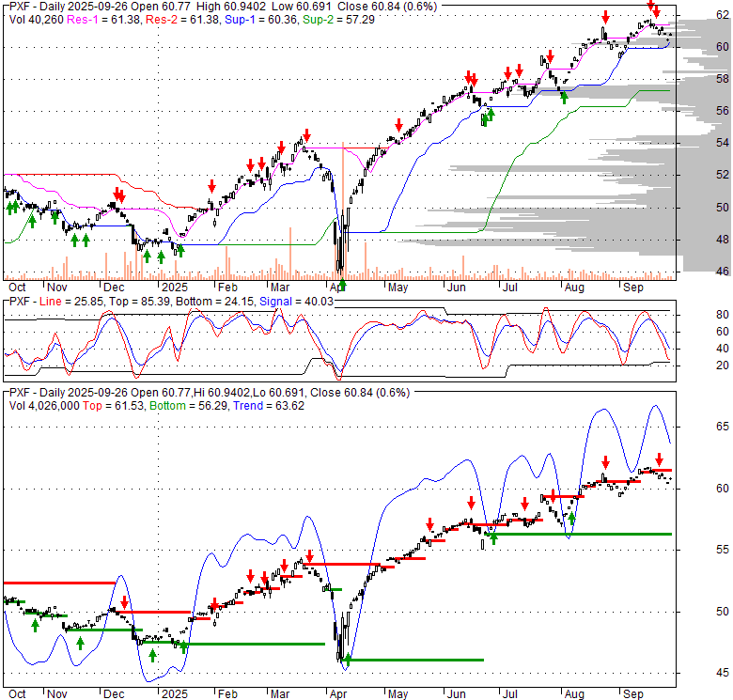Viewport: 733px width, 700px height.
Task: Click the 'Aug' month label under the lower chart
Action: (x=574, y=694)
